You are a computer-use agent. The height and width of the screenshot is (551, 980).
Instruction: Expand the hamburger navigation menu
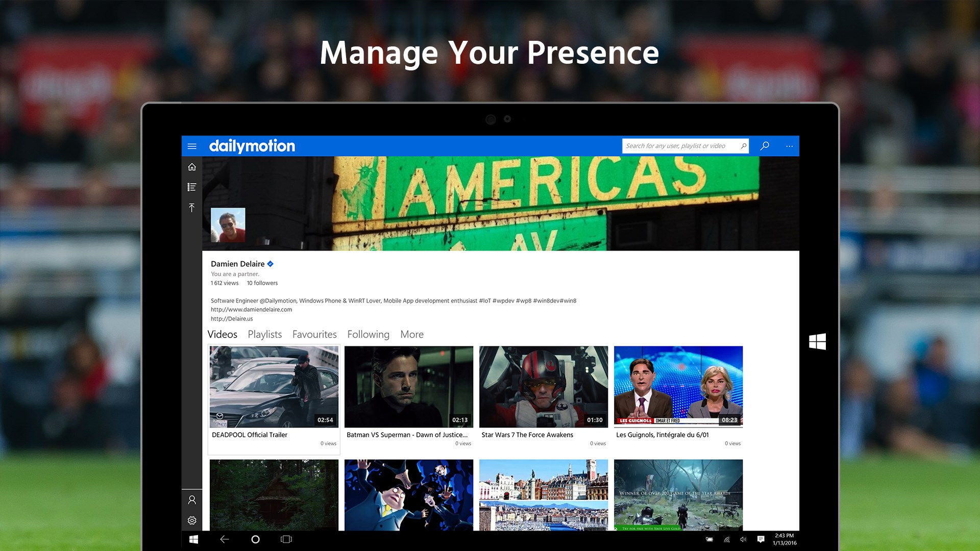point(192,146)
